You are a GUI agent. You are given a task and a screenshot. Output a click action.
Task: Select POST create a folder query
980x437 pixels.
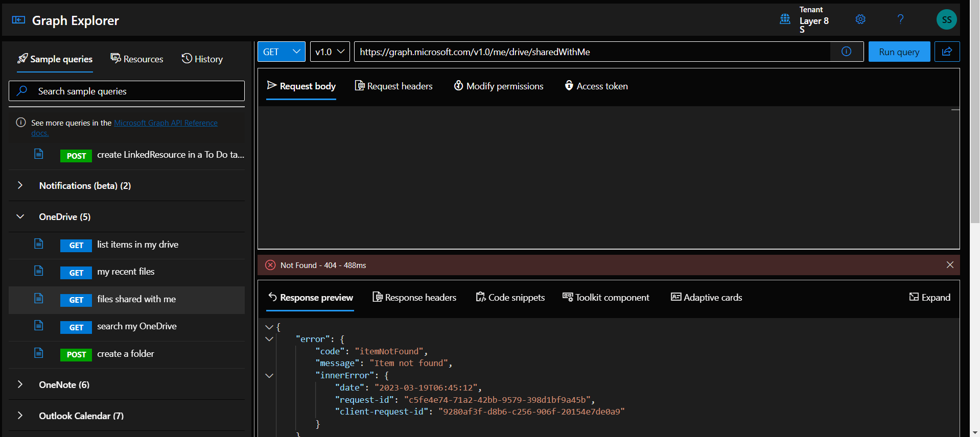pos(127,354)
